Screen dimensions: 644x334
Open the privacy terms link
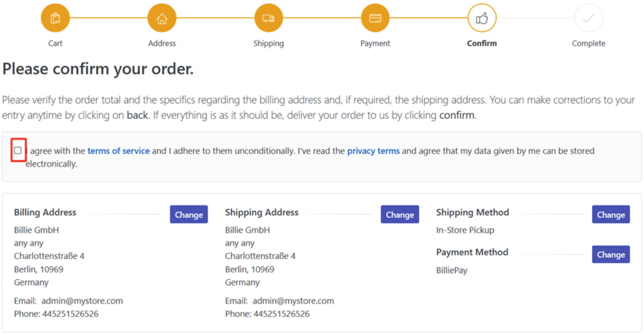pyautogui.click(x=373, y=151)
